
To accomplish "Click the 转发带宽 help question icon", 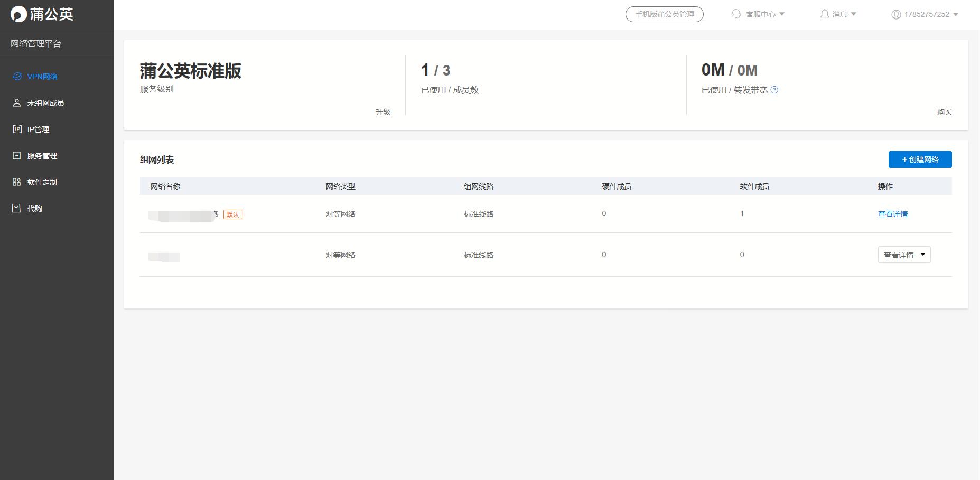I will pyautogui.click(x=774, y=90).
